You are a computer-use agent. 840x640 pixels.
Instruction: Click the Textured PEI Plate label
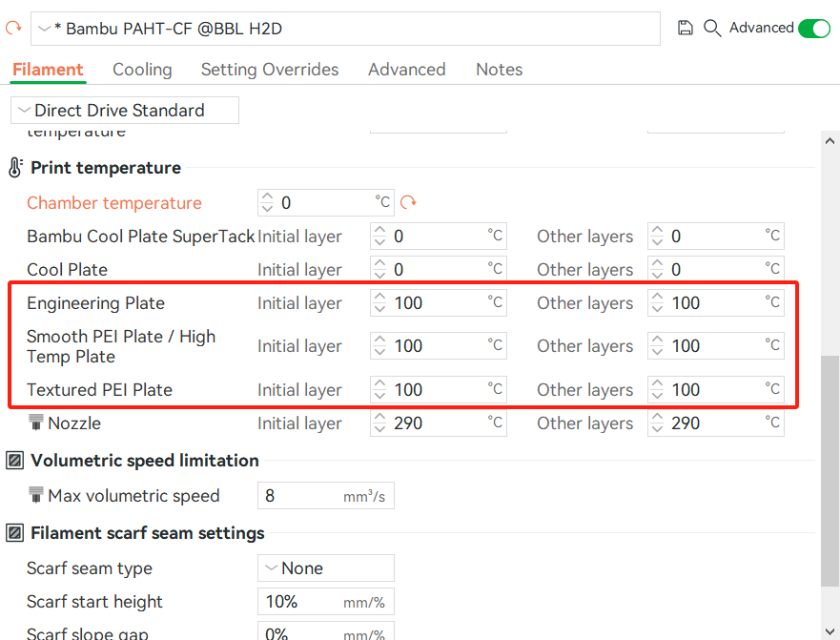click(x=100, y=390)
